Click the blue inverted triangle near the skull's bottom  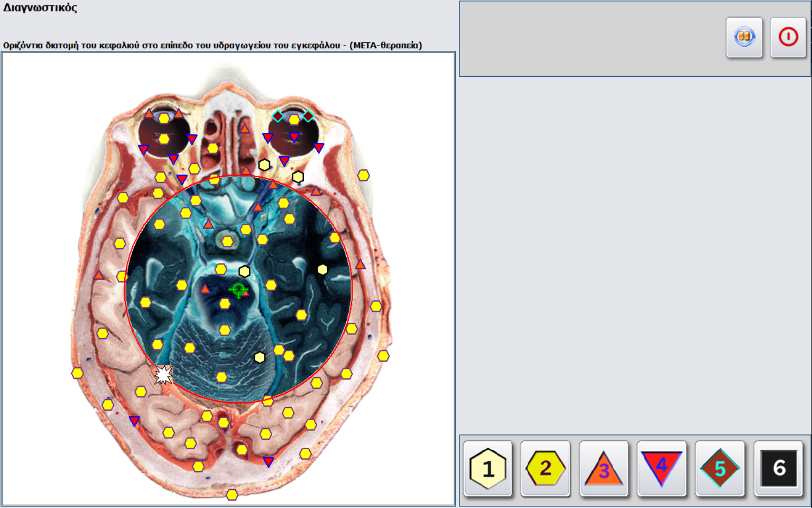(x=269, y=462)
